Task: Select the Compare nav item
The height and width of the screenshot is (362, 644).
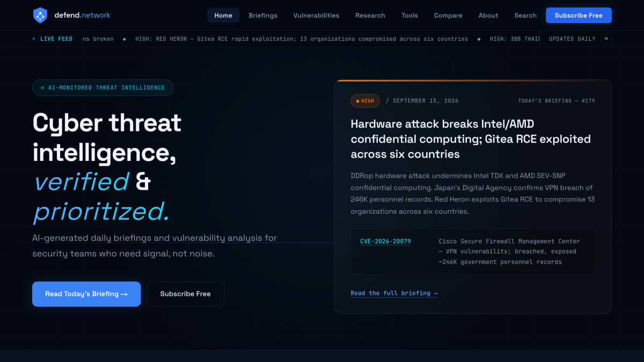Action: pyautogui.click(x=448, y=16)
